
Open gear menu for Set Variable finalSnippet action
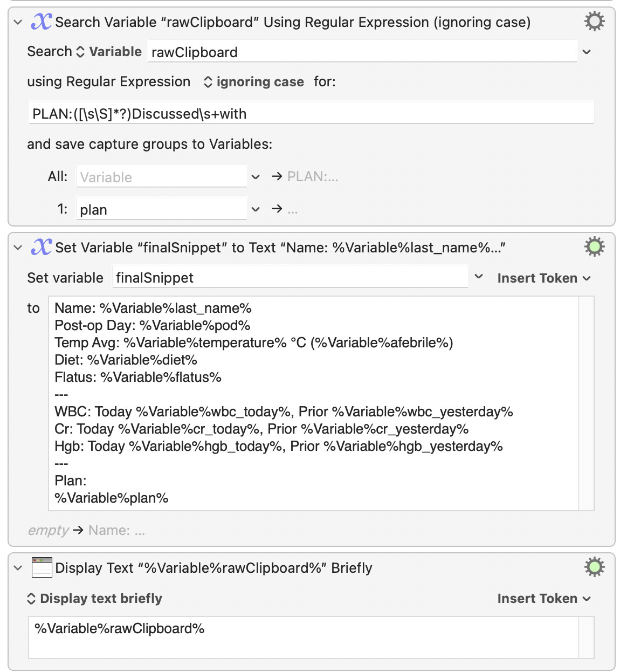pos(594,247)
